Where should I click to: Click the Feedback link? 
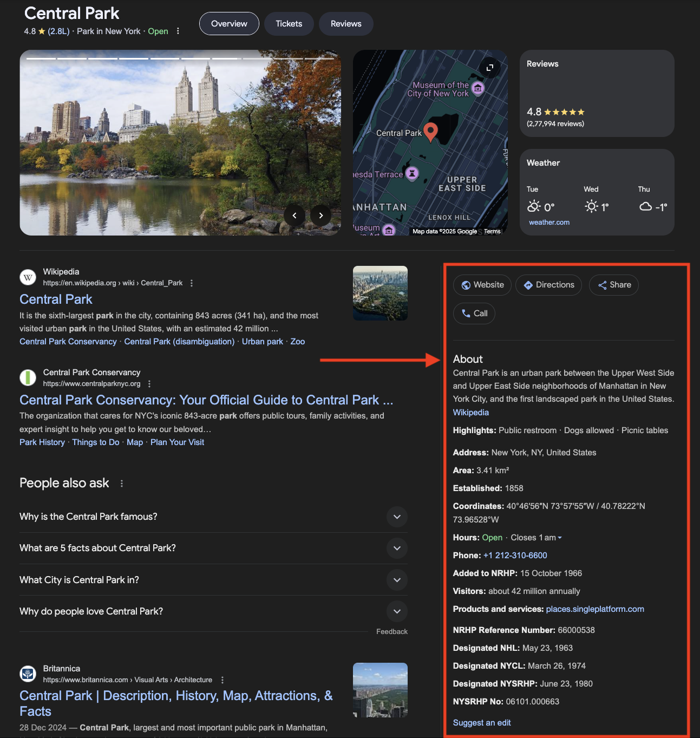pyautogui.click(x=392, y=632)
